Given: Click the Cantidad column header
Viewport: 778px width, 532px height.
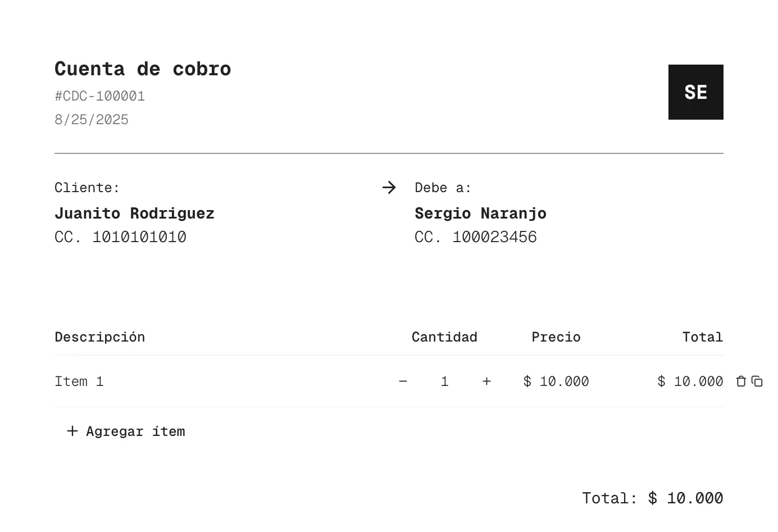Looking at the screenshot, I should [x=444, y=337].
